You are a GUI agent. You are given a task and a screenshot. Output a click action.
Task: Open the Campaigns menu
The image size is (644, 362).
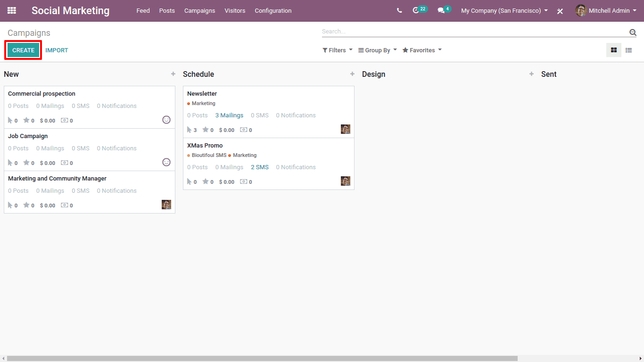(199, 10)
